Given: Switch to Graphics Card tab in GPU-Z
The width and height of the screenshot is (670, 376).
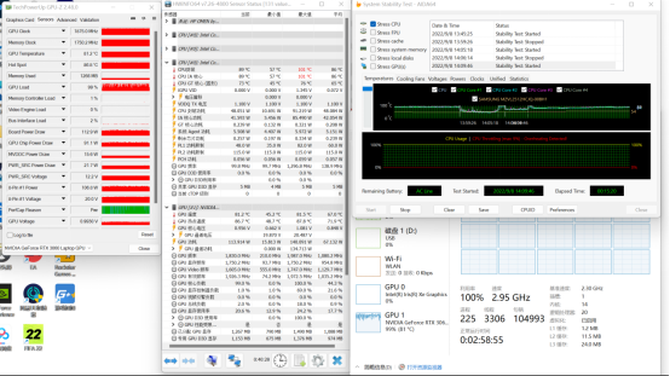Looking at the screenshot, I should tap(20, 20).
